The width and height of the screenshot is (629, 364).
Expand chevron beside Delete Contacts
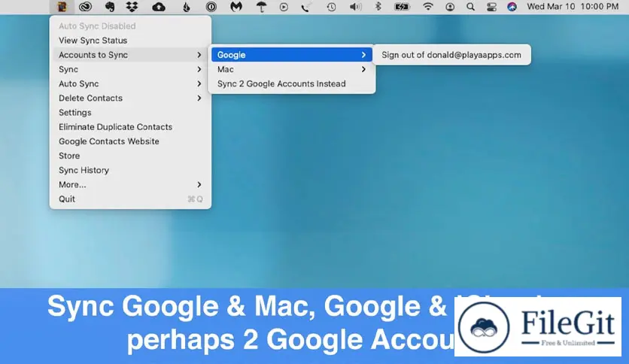199,99
